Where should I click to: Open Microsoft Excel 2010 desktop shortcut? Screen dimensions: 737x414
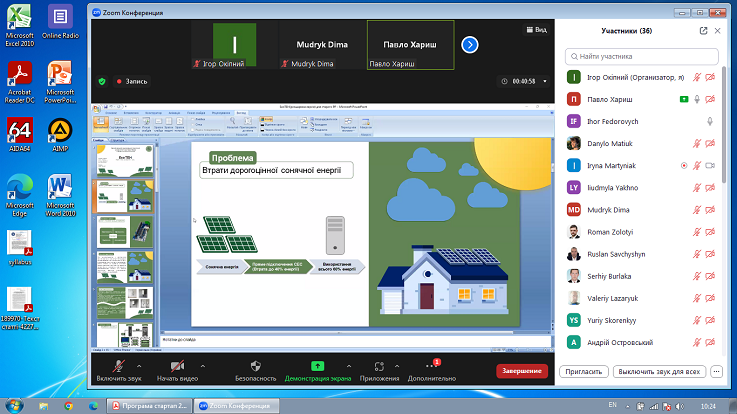pos(20,26)
